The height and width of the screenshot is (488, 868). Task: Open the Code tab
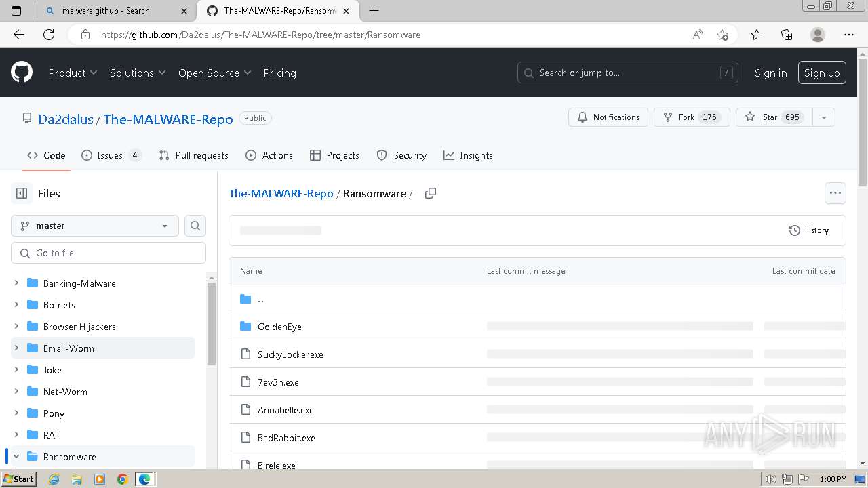[x=46, y=155]
